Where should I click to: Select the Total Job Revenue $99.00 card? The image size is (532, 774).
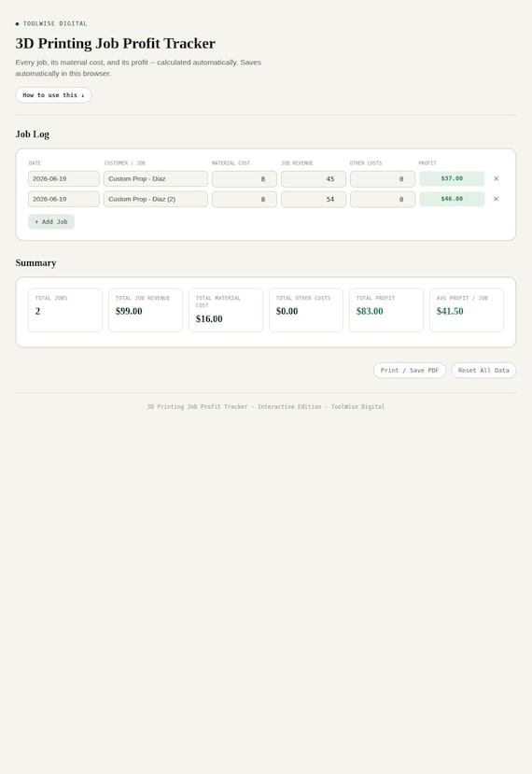click(146, 310)
